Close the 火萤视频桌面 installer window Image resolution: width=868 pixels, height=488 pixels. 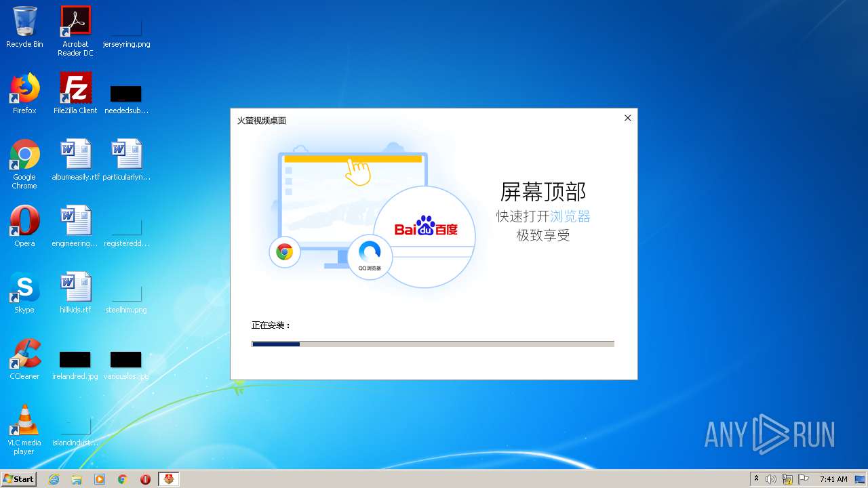pyautogui.click(x=627, y=118)
